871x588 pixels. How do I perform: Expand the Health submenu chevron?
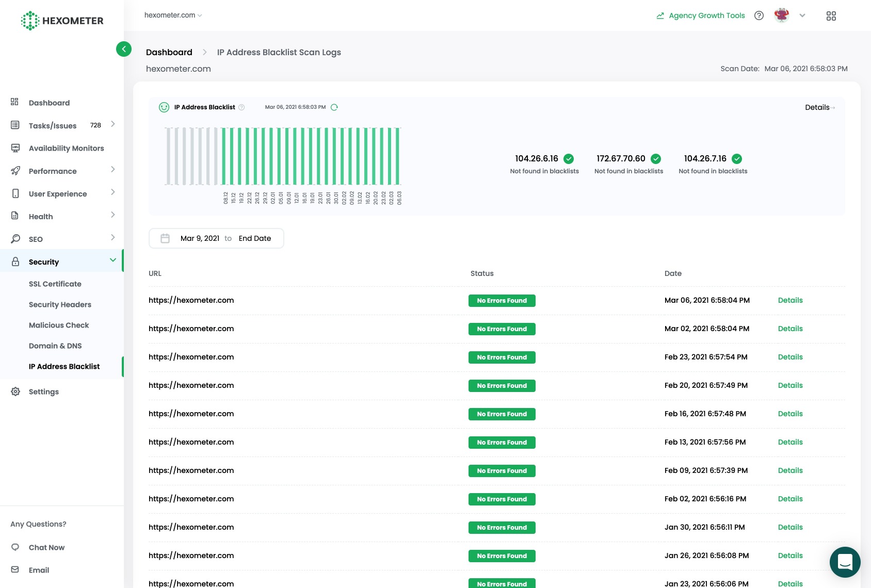[113, 215]
